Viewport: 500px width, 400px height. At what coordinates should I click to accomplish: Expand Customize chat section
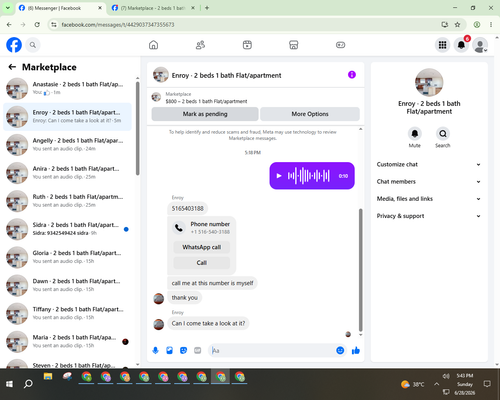tap(429, 164)
